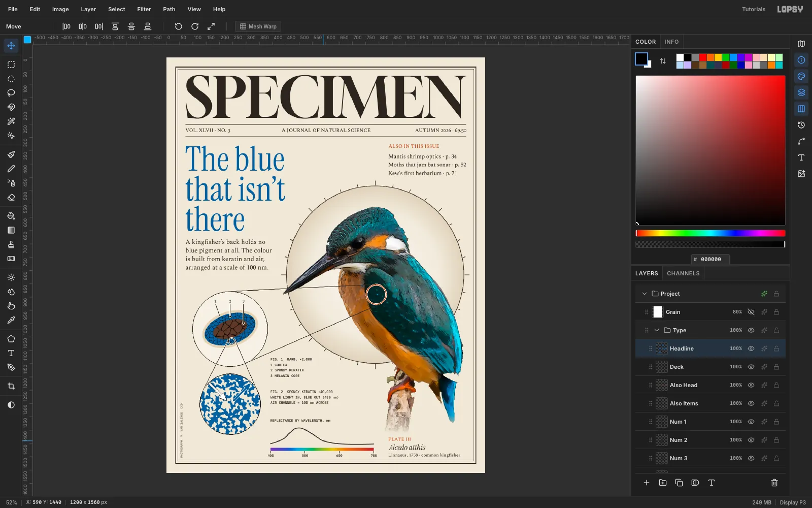Activate the brush tool

tap(11, 154)
